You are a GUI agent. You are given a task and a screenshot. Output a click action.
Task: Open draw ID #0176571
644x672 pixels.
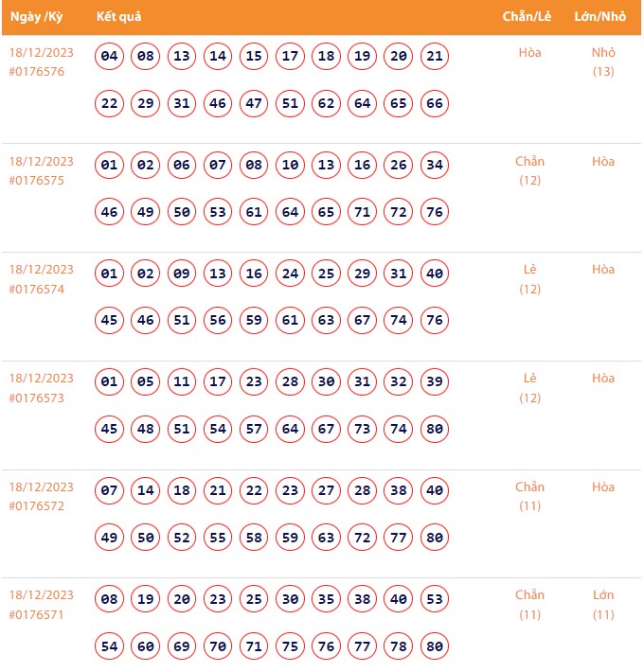[37, 615]
